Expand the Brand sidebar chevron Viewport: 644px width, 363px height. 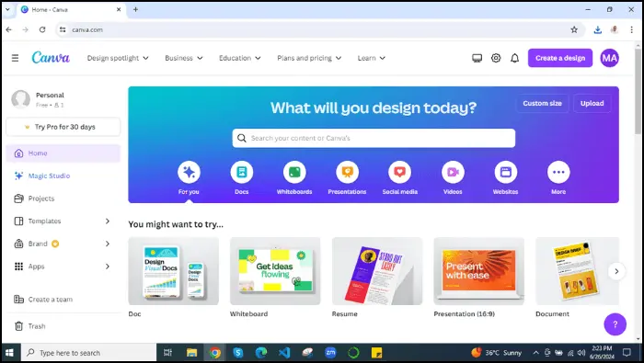pyautogui.click(x=108, y=244)
